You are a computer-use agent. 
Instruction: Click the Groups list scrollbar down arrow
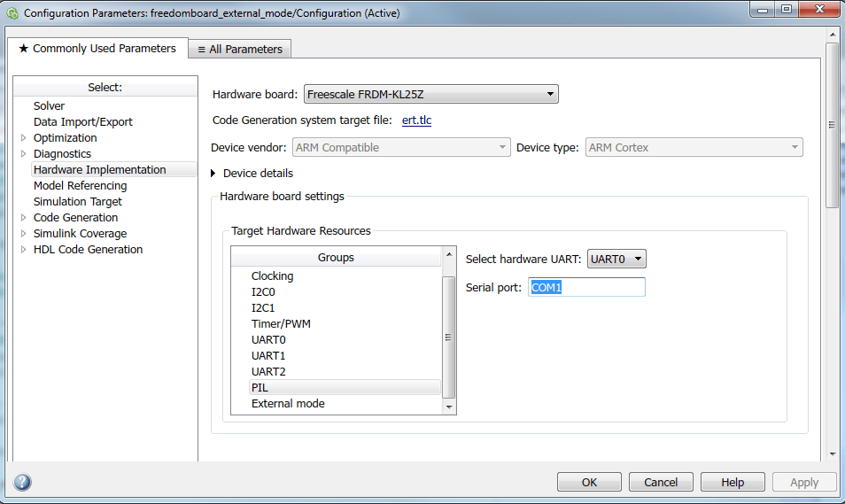(449, 407)
